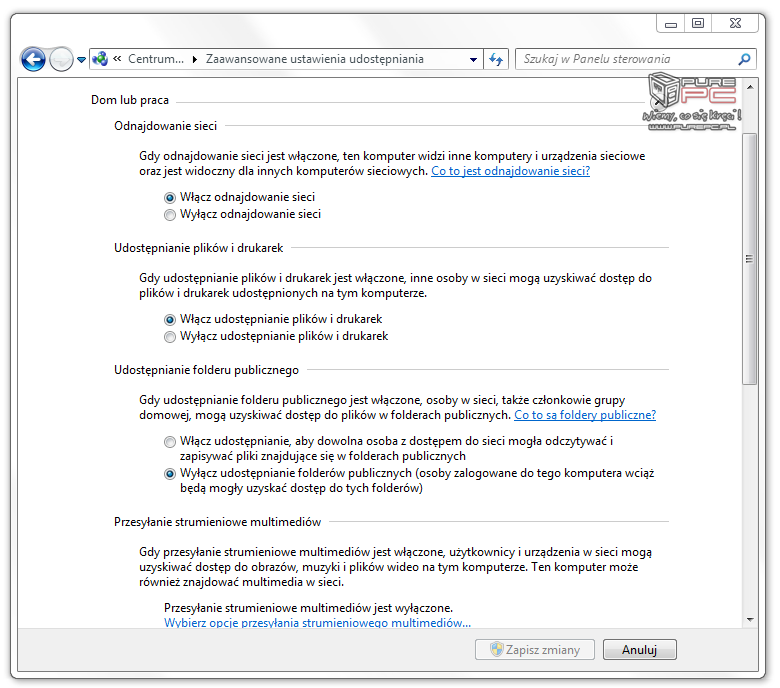The height and width of the screenshot is (688, 780).
Task: Minimize the window
Action: (671, 24)
